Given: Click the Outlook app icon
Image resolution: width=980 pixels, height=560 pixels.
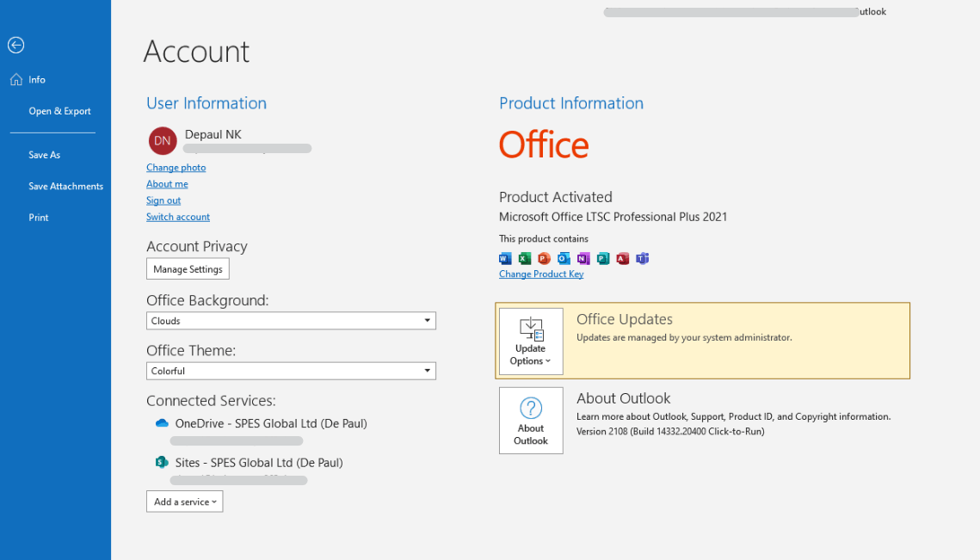Looking at the screenshot, I should tap(564, 258).
